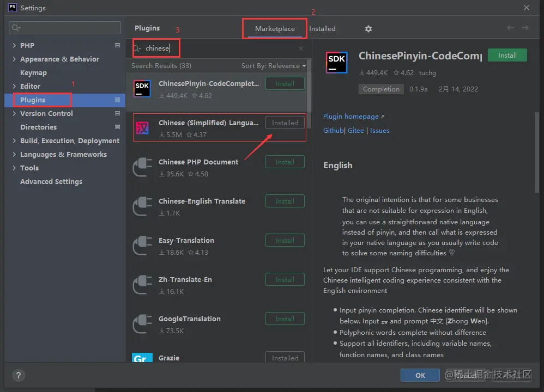Open the Github link
The height and width of the screenshot is (392, 544).
point(333,131)
